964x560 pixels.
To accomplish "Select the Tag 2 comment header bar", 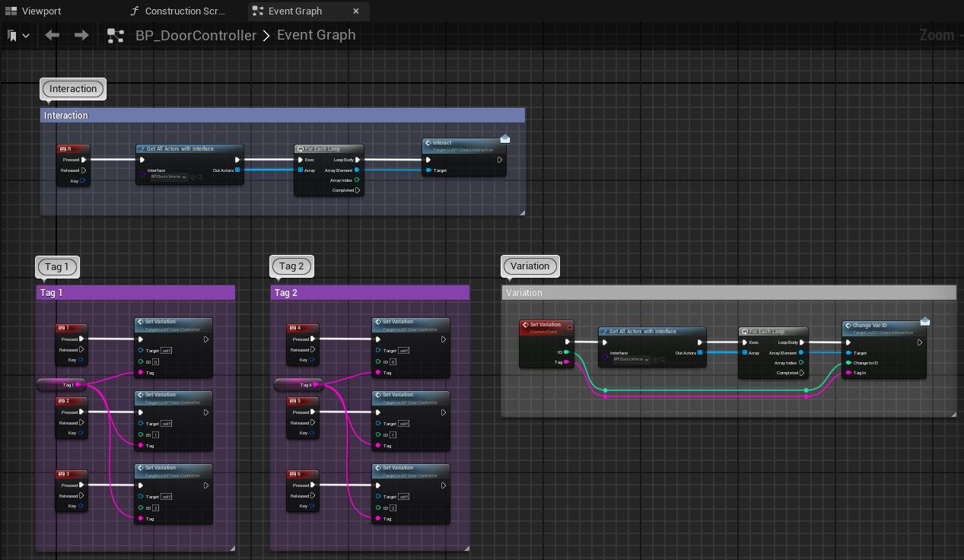I will pos(370,293).
